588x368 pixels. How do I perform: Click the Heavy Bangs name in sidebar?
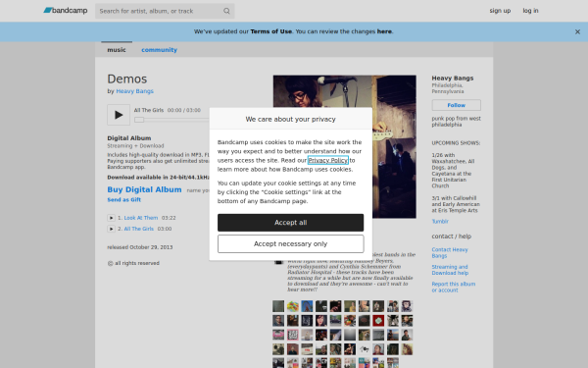coord(452,79)
